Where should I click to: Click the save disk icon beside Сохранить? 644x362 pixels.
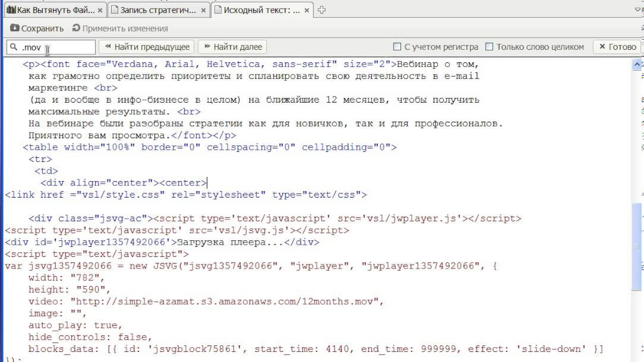[x=14, y=28]
